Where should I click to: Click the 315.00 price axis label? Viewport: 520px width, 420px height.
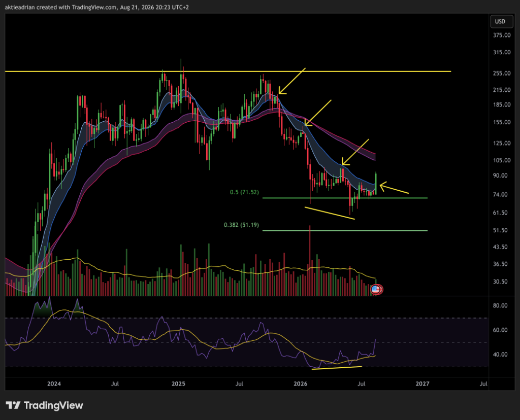point(502,52)
